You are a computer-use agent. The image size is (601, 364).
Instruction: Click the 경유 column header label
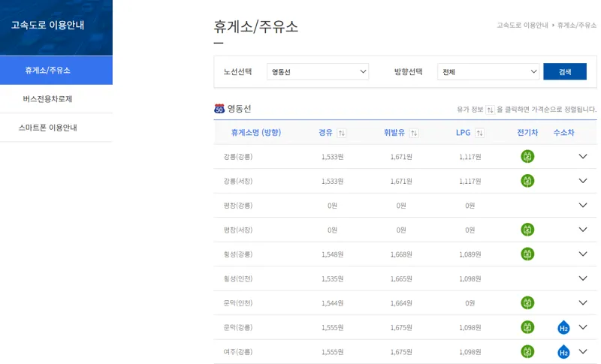[325, 132]
